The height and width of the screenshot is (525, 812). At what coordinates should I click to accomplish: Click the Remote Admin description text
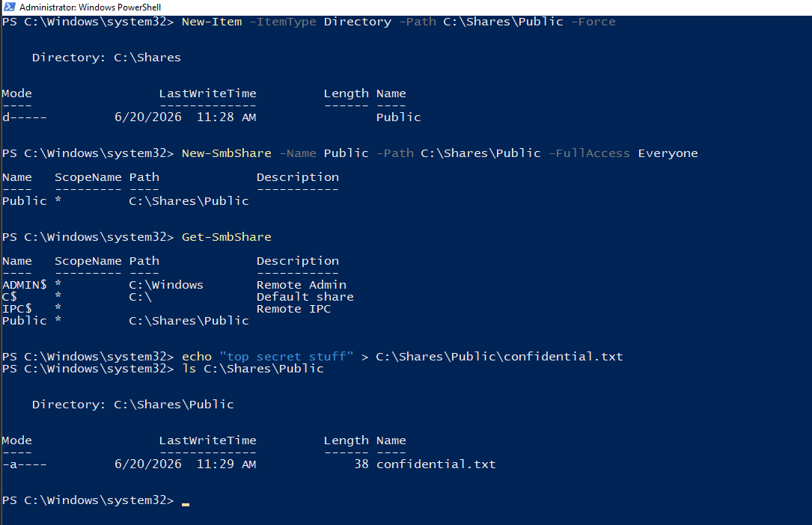pos(302,284)
